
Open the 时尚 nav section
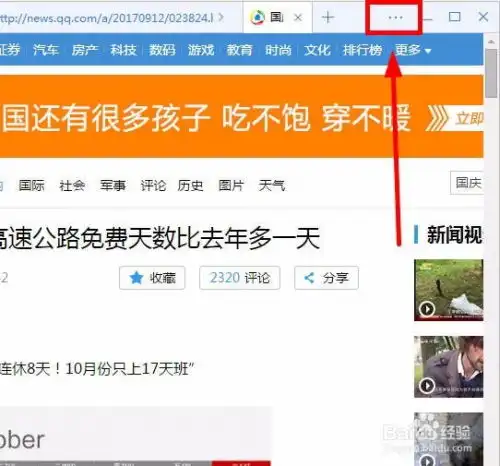(x=278, y=50)
